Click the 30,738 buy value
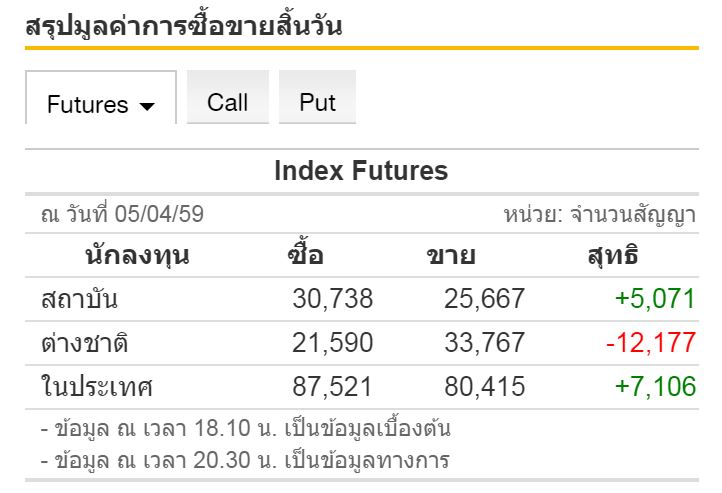Viewport: 722px width, 493px height. point(332,299)
